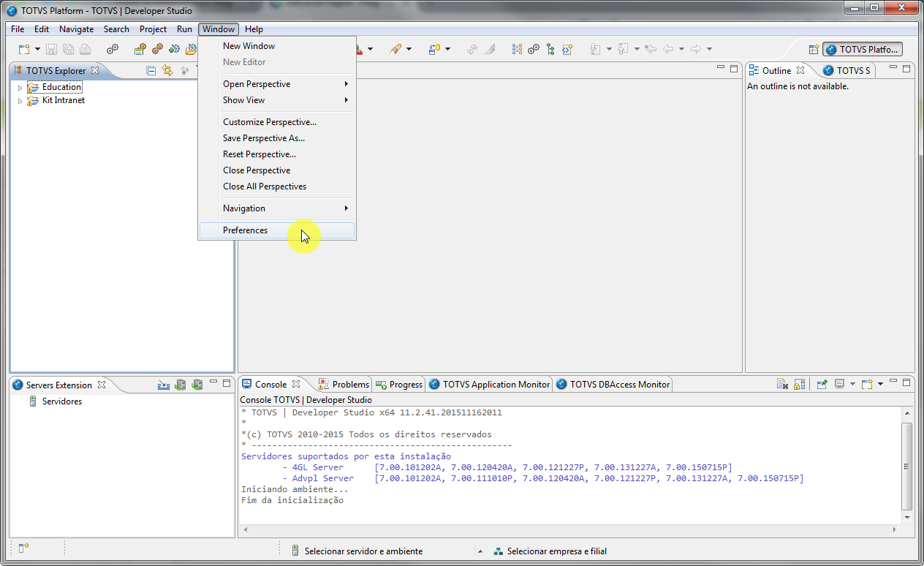Expand the Navigation submenu

tap(277, 208)
